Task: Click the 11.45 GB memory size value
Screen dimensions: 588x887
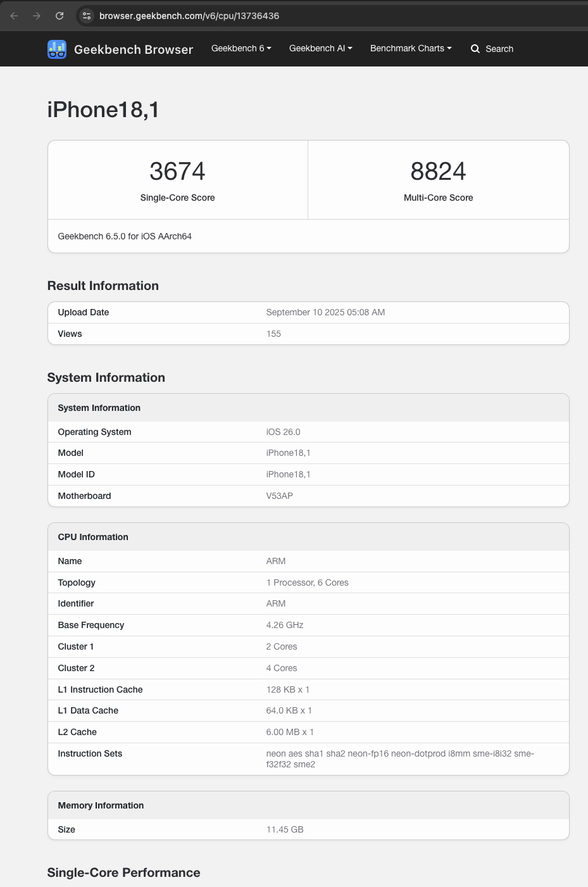Action: coord(285,829)
